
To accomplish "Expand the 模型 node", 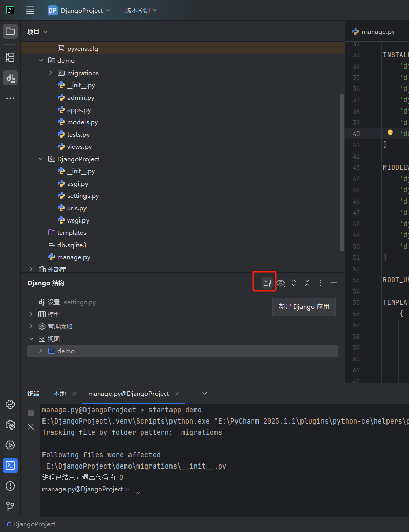I will point(31,314).
